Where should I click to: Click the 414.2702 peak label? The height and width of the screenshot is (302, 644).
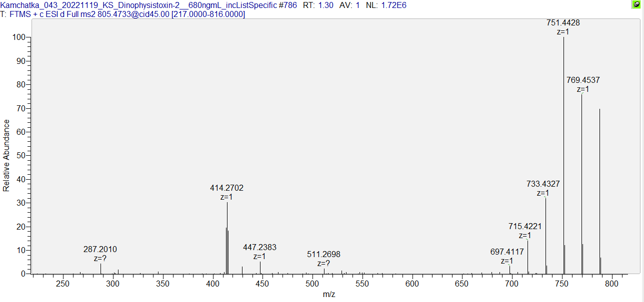pyautogui.click(x=226, y=188)
